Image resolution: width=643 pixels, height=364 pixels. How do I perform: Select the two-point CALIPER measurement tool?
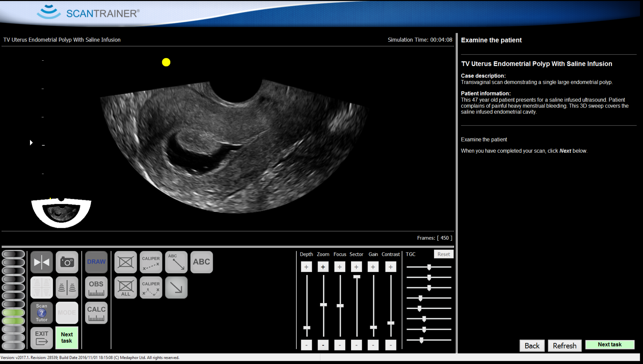[x=151, y=262]
